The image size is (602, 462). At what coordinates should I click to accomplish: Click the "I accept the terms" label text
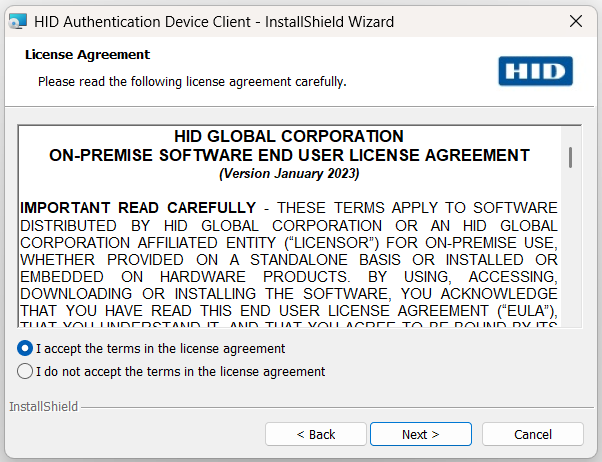(x=160, y=349)
